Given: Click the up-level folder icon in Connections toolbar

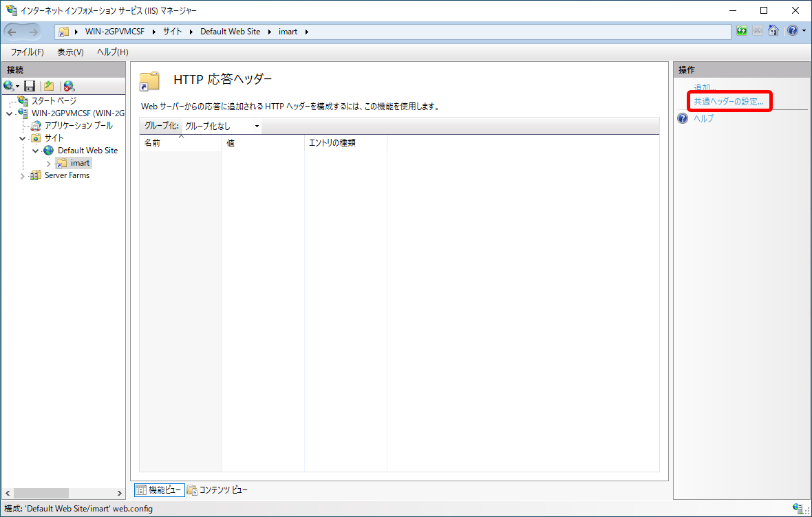Looking at the screenshot, I should pos(49,85).
